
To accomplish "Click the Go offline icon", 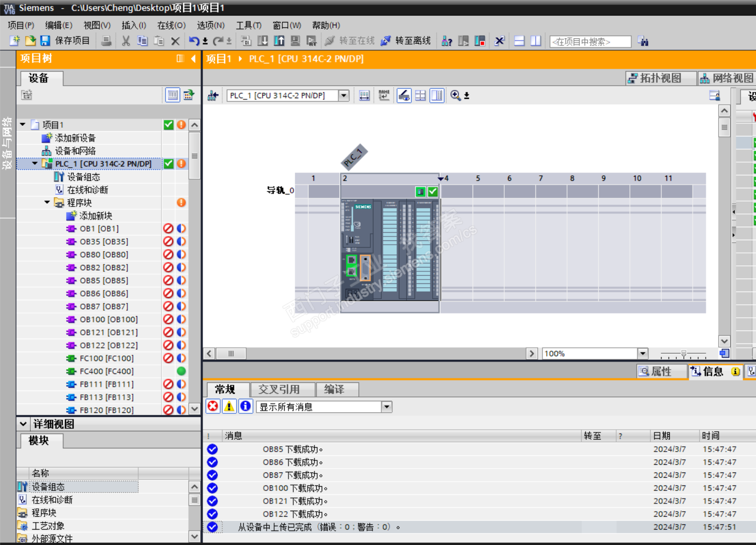I will (386, 41).
